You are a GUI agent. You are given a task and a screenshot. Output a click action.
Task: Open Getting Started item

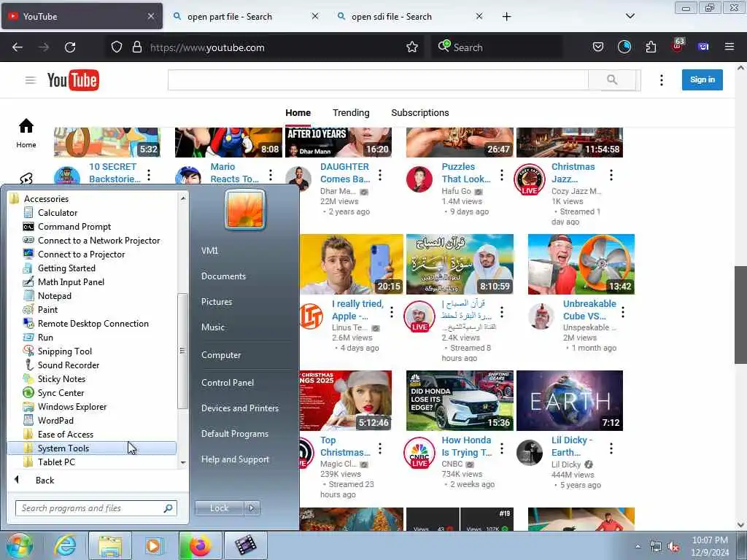click(66, 268)
